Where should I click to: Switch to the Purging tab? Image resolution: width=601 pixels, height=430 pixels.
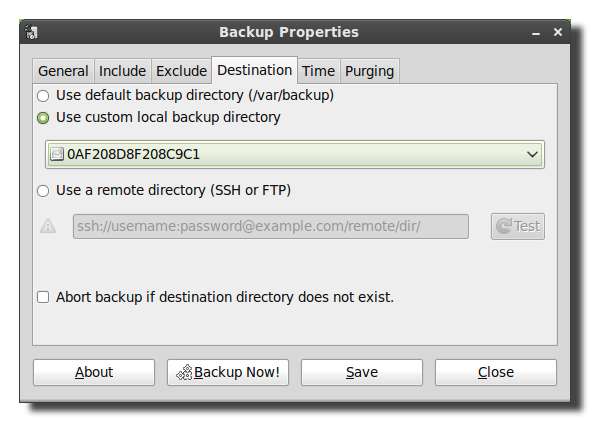369,71
